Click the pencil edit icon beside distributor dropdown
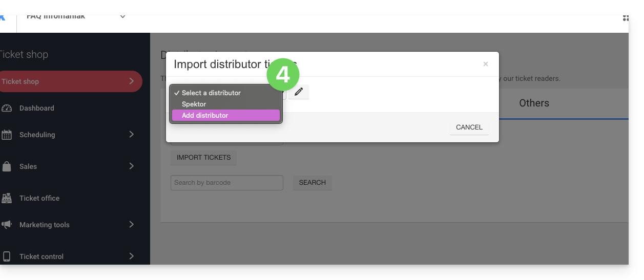644x280 pixels. point(299,92)
